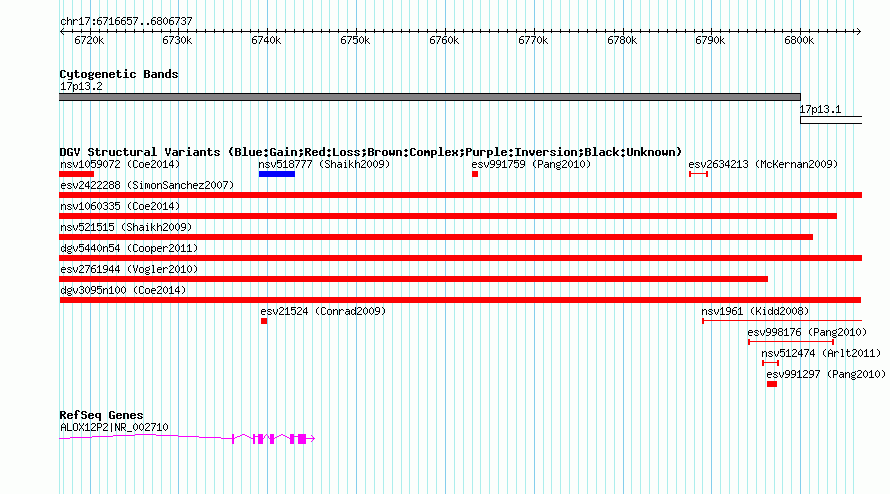Click the 6730k ruler tick label

[x=177, y=40]
